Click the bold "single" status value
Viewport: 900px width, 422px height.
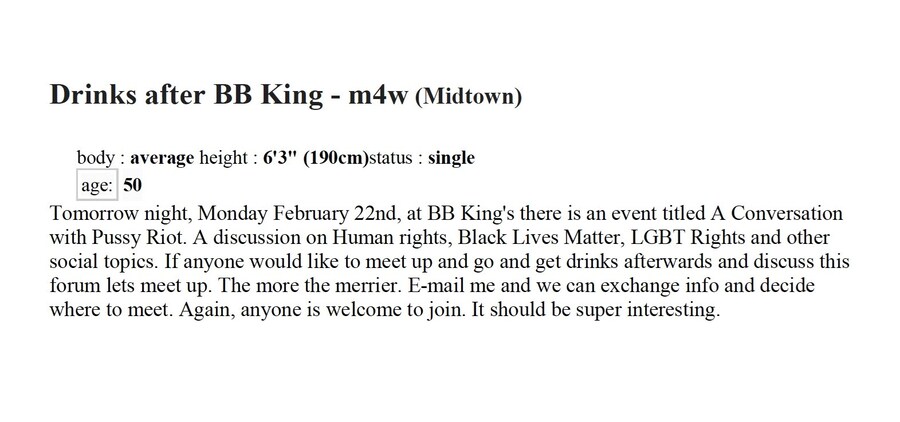tap(451, 158)
